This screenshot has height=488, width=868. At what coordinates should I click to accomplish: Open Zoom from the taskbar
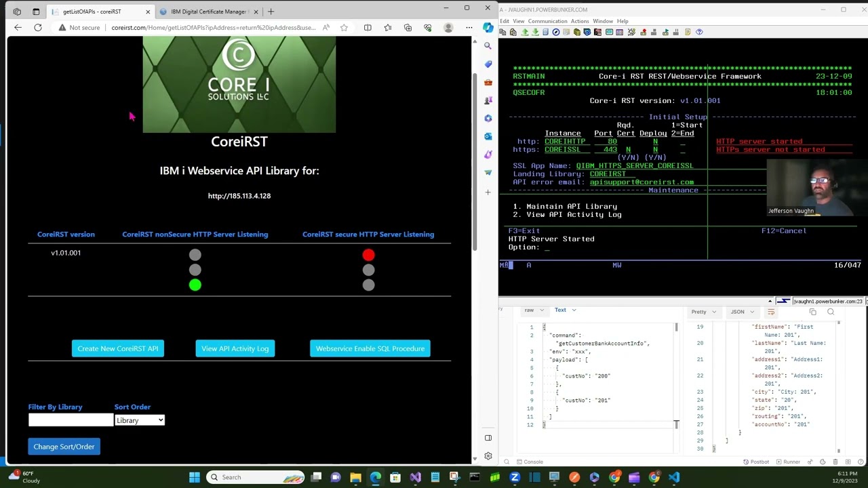515,477
